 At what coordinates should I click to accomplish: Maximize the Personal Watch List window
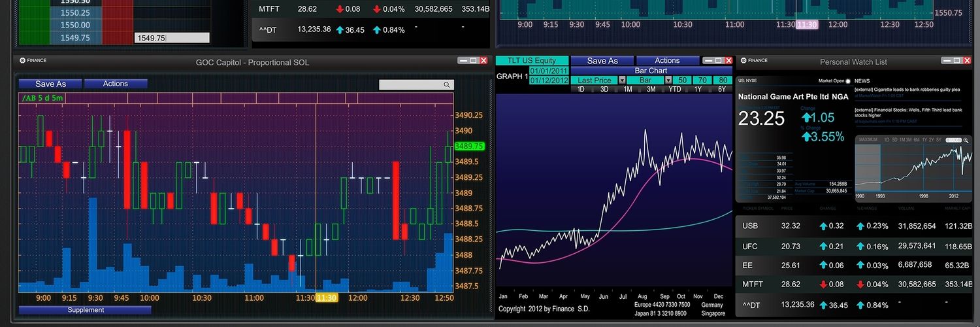point(957,60)
